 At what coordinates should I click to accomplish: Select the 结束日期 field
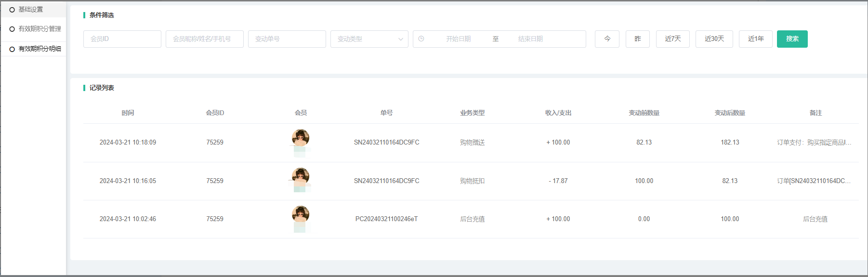point(530,39)
